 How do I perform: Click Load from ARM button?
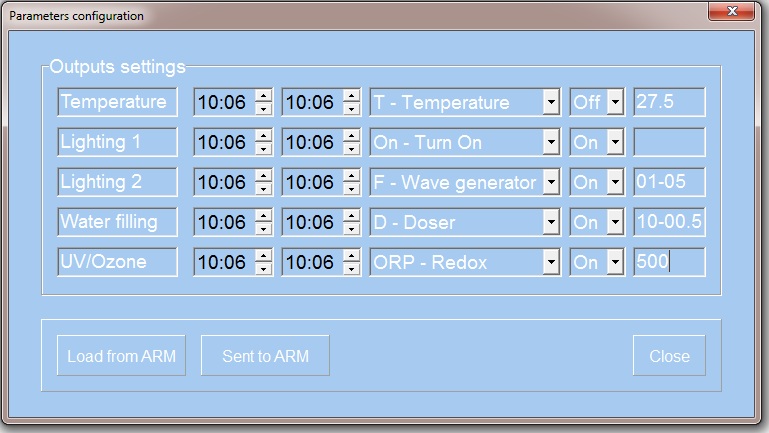120,356
